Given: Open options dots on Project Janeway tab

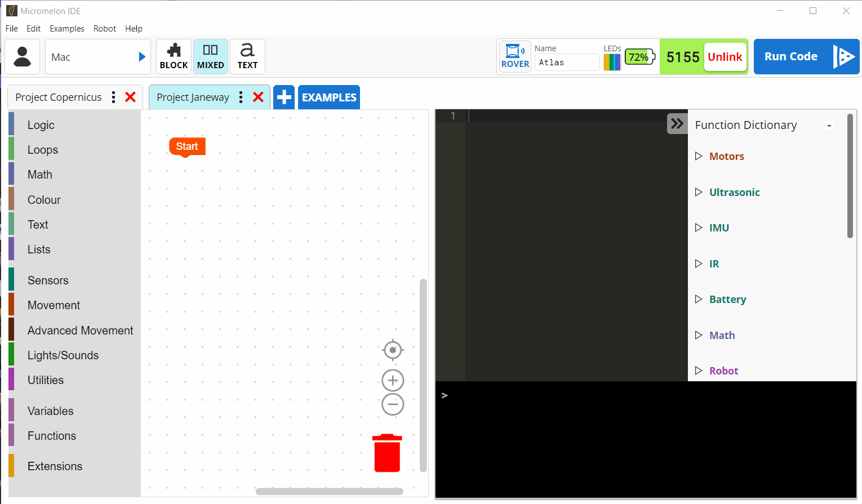Looking at the screenshot, I should pyautogui.click(x=241, y=97).
